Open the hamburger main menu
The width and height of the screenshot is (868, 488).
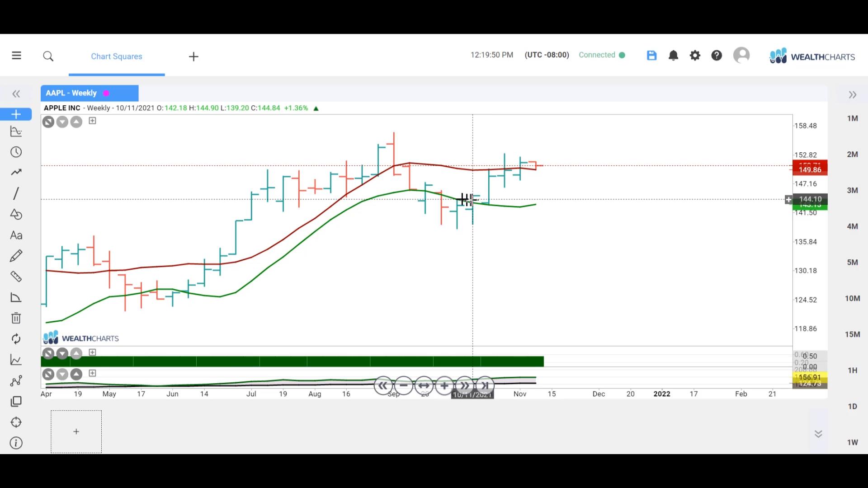pyautogui.click(x=16, y=56)
